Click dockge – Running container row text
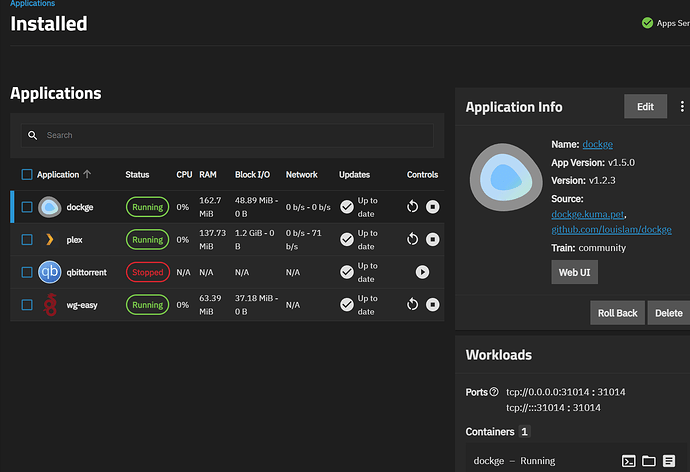This screenshot has height=472, width=690. pos(514,461)
